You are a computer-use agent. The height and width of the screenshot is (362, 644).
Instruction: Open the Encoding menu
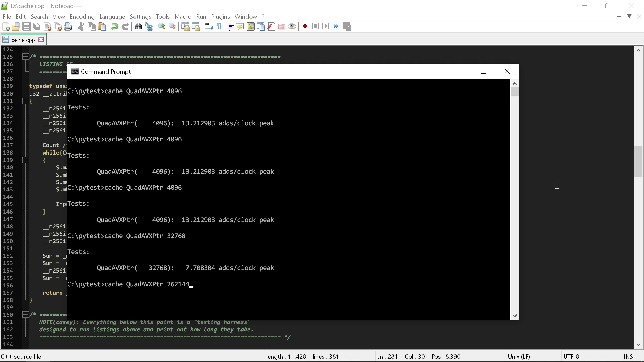82,17
